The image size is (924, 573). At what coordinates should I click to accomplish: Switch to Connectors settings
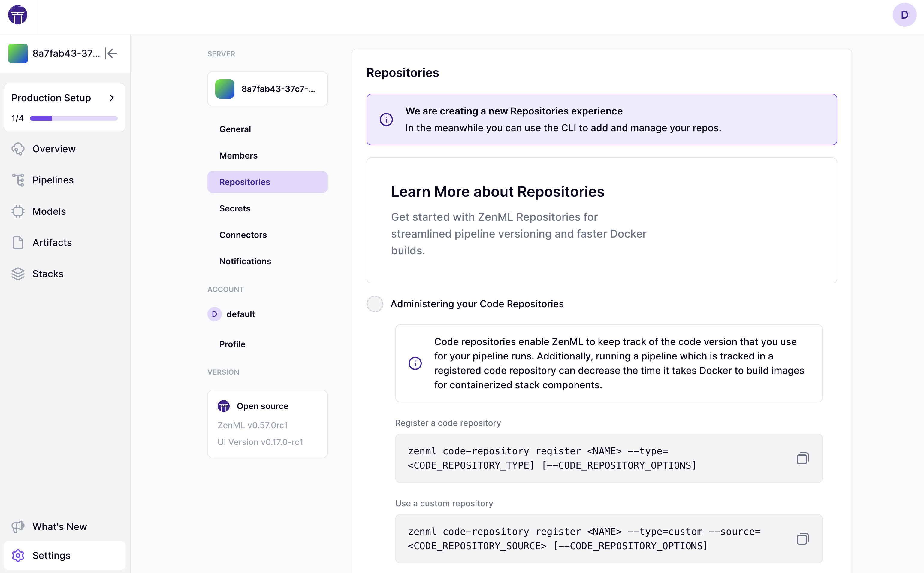pos(243,235)
